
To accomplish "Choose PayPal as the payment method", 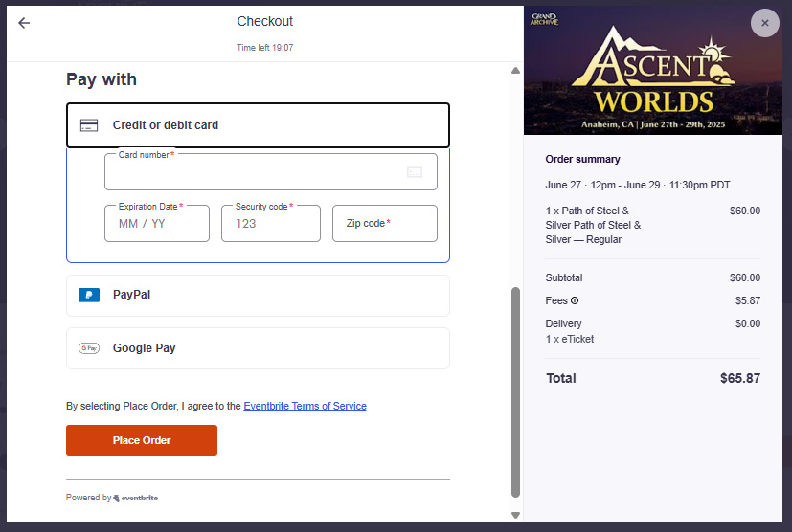I will (258, 296).
